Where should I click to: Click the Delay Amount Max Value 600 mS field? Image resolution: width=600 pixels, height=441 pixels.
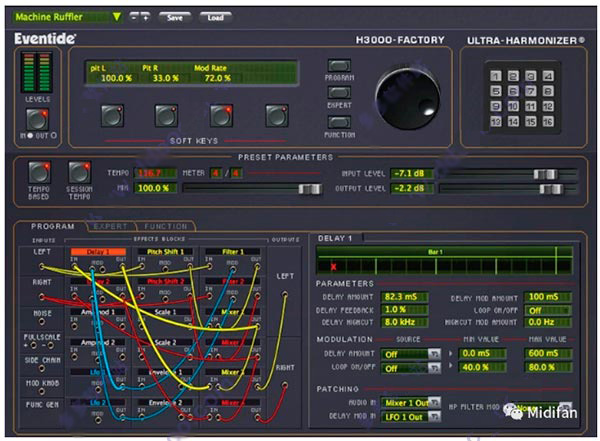pos(548,353)
